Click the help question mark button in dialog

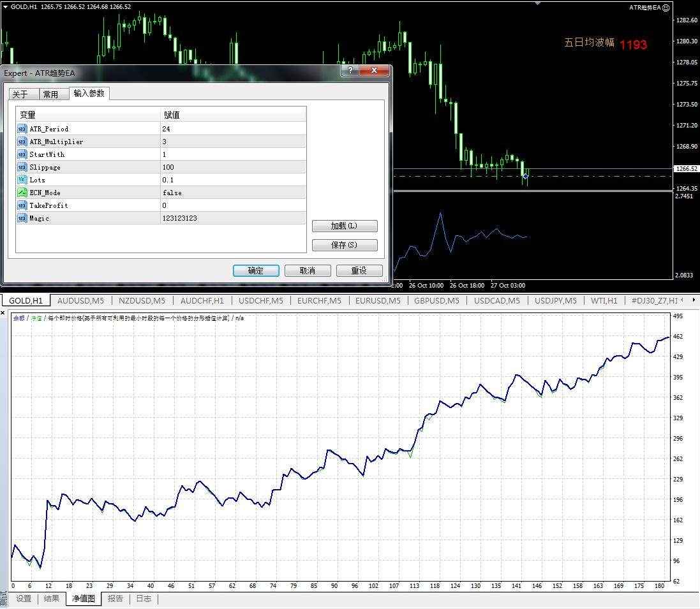pyautogui.click(x=349, y=71)
